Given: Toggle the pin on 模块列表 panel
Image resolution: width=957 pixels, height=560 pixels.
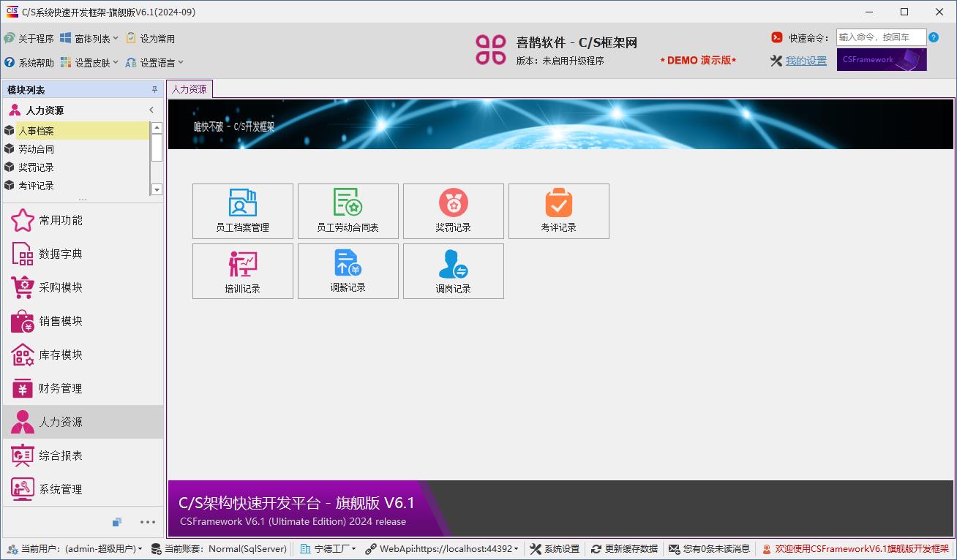Looking at the screenshot, I should (153, 91).
